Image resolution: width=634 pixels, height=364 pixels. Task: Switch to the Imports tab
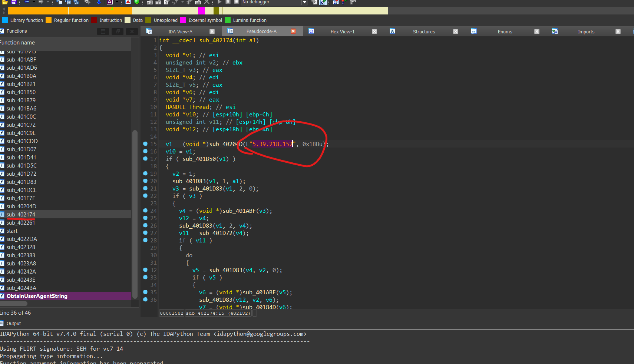pos(586,32)
